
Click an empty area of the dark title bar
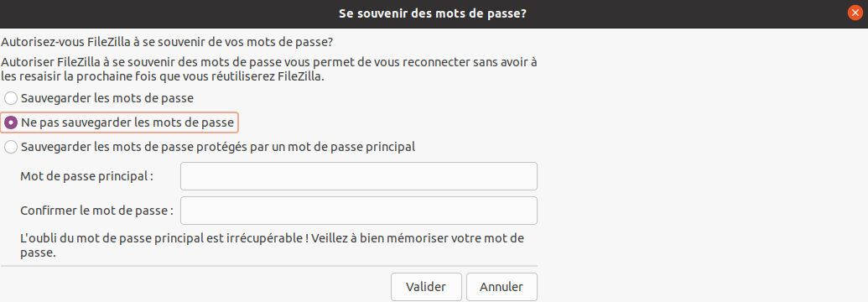(166, 13)
